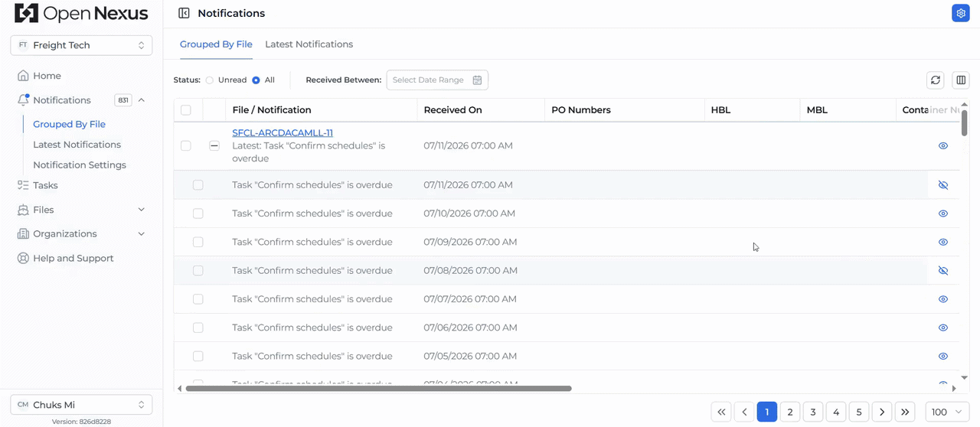Collapse the Notifications sidebar section chevron

pos(142,100)
